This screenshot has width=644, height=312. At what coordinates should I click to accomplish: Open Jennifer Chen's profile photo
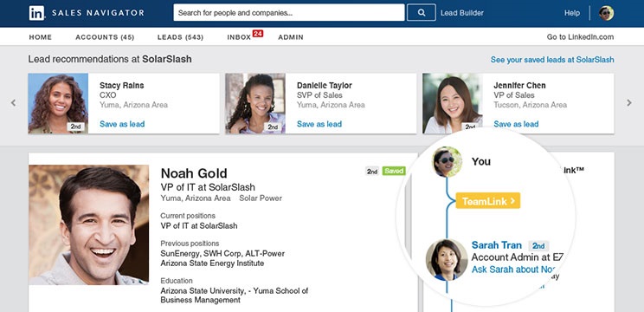pos(452,103)
